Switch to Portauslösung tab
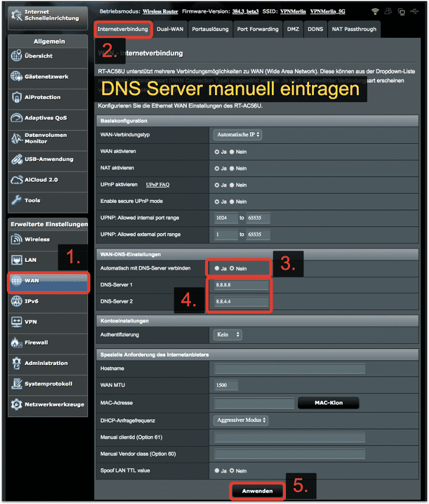Screen dimensions: 429x504 pyautogui.click(x=210, y=29)
